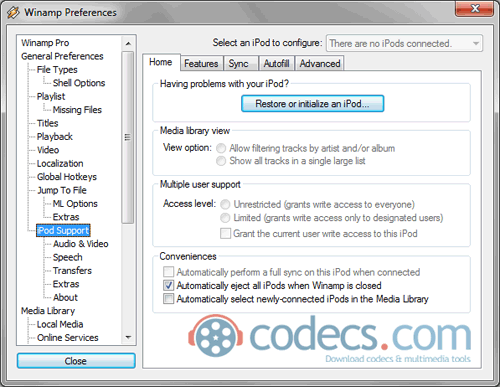Screen dimensions: 500x387
Task: Open Global Hotkeys preferences
Action: click(x=67, y=177)
